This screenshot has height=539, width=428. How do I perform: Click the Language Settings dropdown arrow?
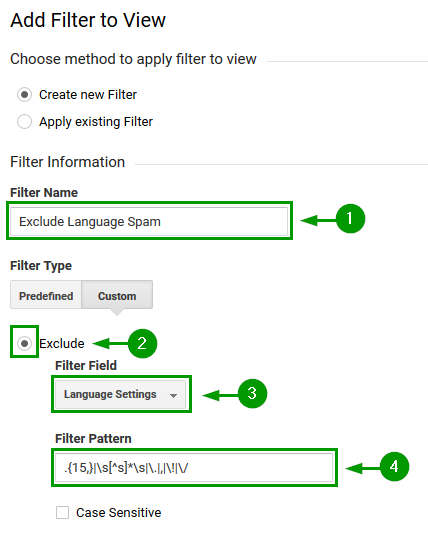(174, 396)
